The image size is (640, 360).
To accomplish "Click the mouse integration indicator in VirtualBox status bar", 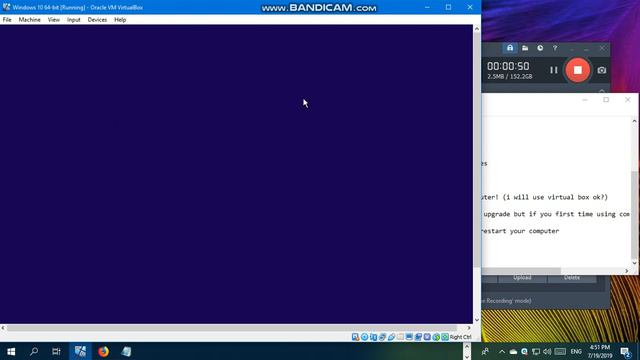I will click(436, 337).
